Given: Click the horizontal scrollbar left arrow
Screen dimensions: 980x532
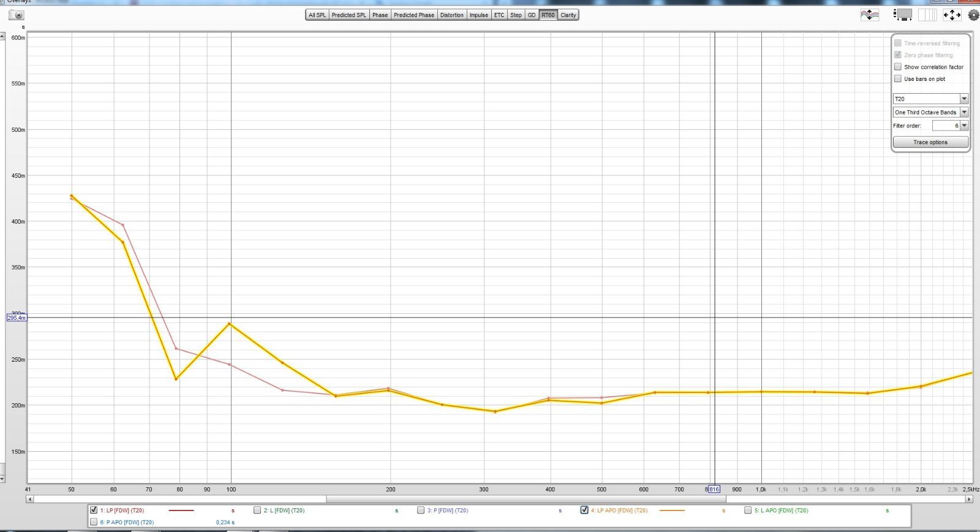Looking at the screenshot, I should 29,499.
